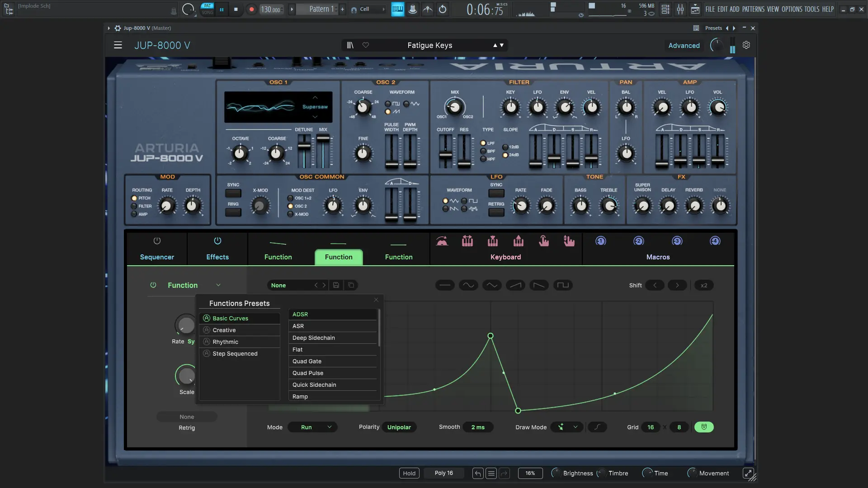The image size is (868, 488).
Task: Toggle the Sequencer power button
Action: (x=157, y=241)
